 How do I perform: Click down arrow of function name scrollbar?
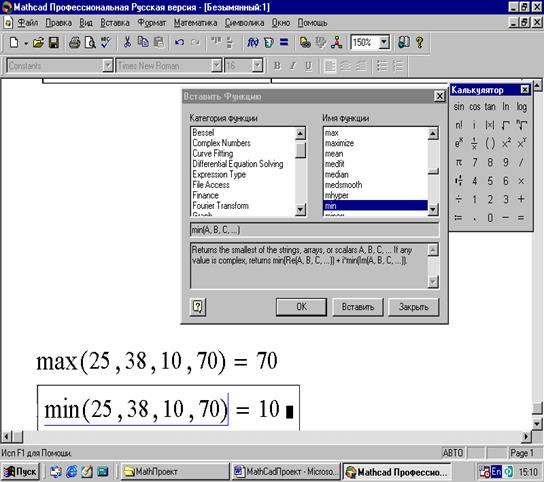[x=433, y=210]
